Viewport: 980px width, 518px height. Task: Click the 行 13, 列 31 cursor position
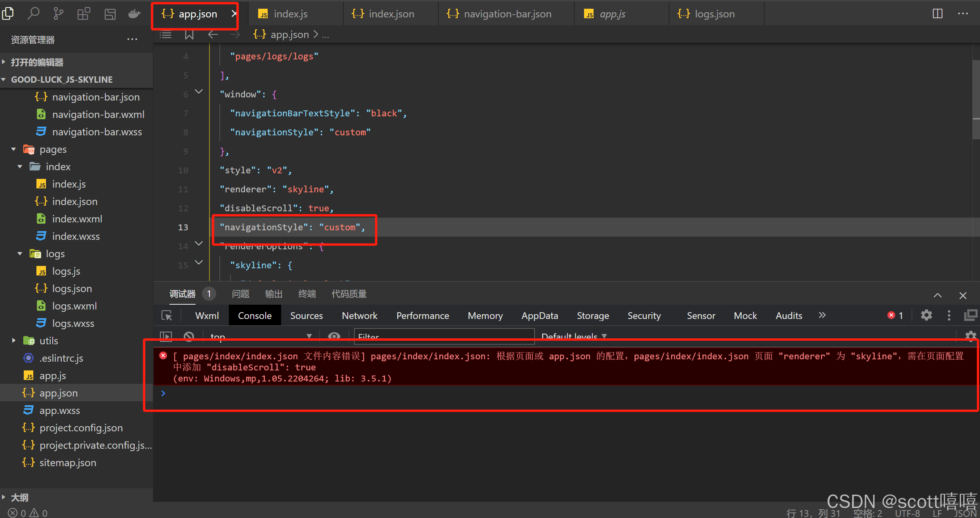point(813,513)
